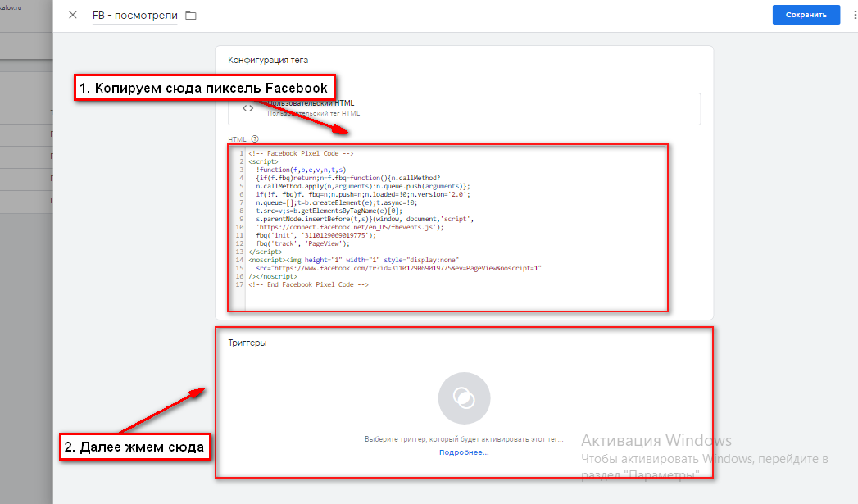The height and width of the screenshot is (504, 858).
Task: Click the 'Триггеры' section heading
Action: [247, 343]
